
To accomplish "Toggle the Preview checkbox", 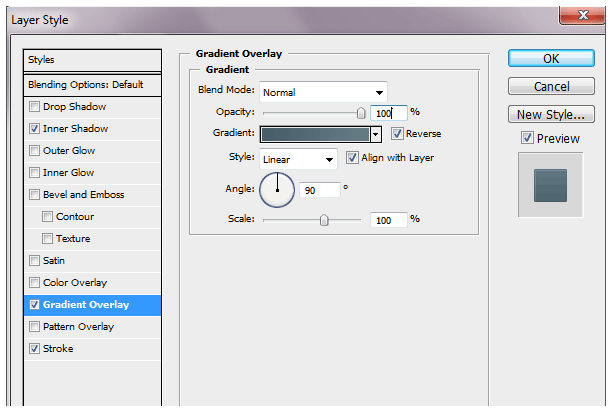I will point(526,138).
